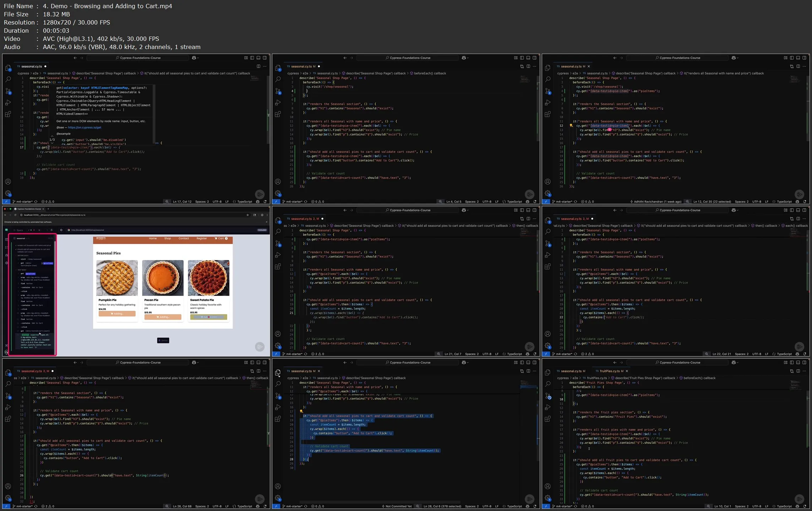Click the 'Not Committed Yet' status entry
Viewport: 812px width, 511px height.
397,506
